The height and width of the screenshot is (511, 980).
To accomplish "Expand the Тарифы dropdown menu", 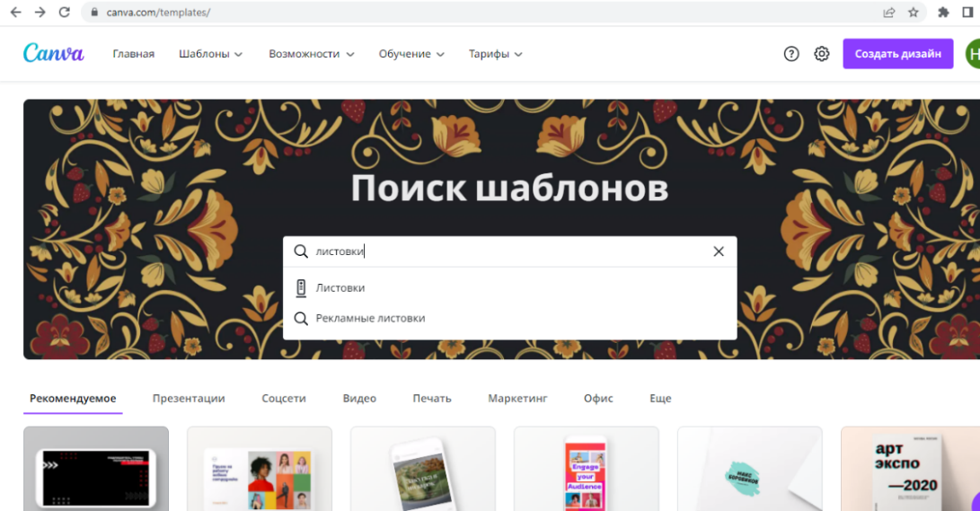I will pos(496,54).
